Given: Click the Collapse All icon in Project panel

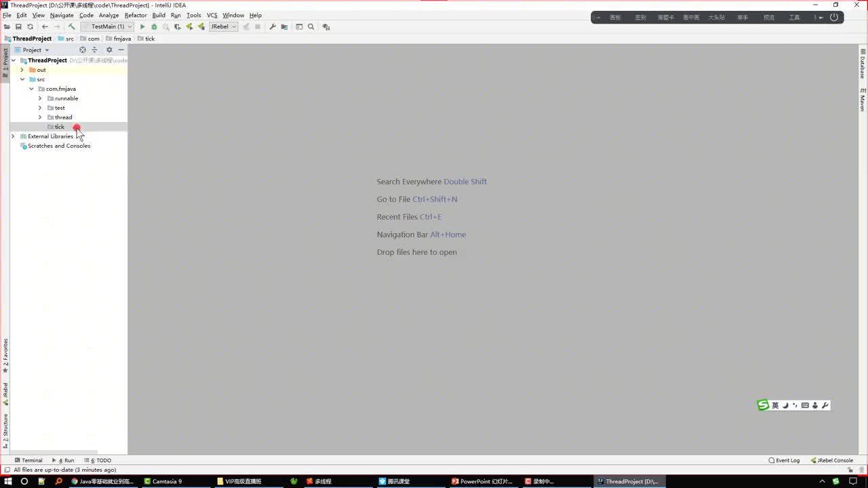Looking at the screenshot, I should [95, 49].
